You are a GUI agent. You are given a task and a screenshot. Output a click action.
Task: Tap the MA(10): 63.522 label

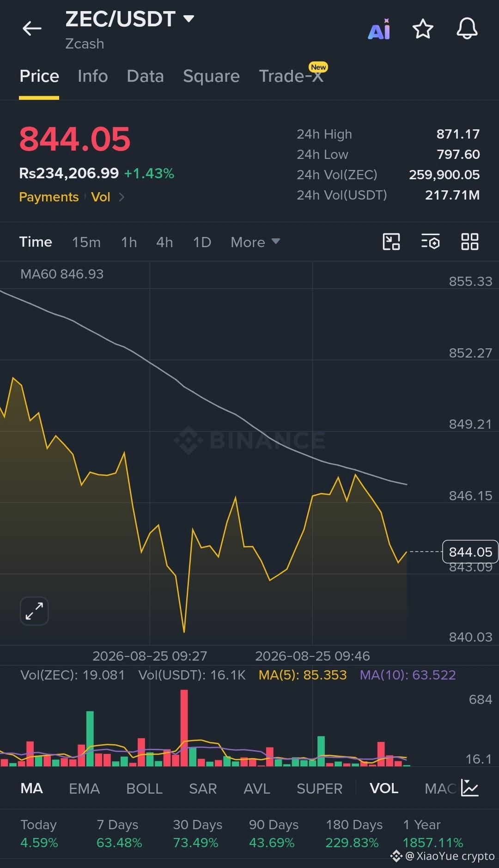(x=408, y=675)
